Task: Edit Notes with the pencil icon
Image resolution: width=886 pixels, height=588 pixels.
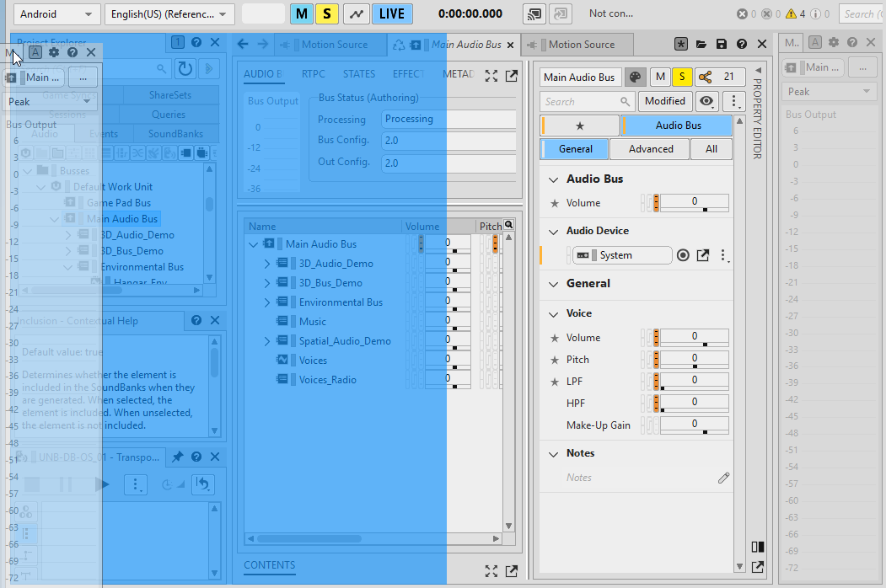Action: 723,478
